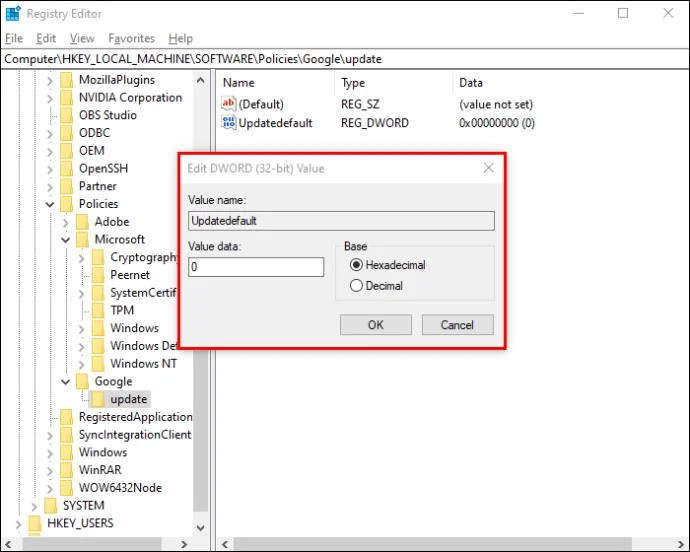The height and width of the screenshot is (552, 690).
Task: Select the Windows Defender tree item
Action: click(144, 346)
